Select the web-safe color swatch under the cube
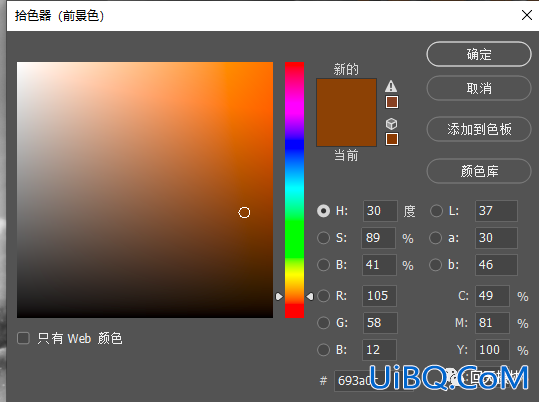The image size is (539, 402). click(392, 139)
